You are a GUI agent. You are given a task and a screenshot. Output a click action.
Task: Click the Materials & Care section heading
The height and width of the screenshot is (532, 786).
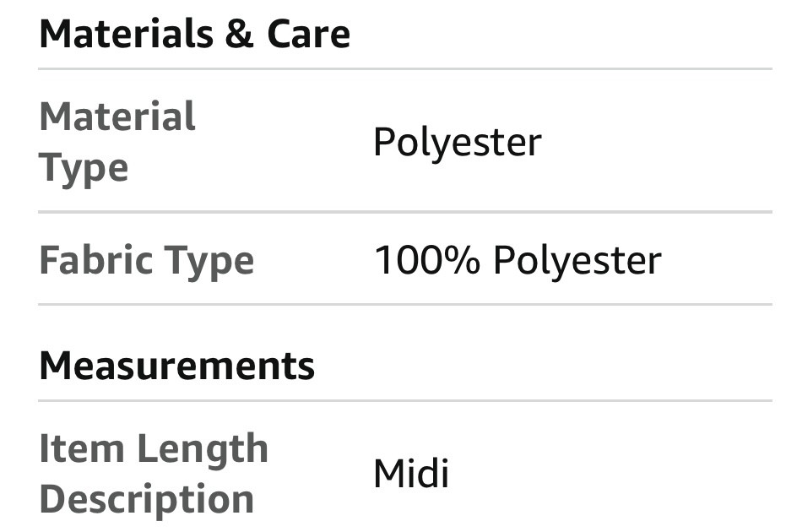(x=194, y=35)
